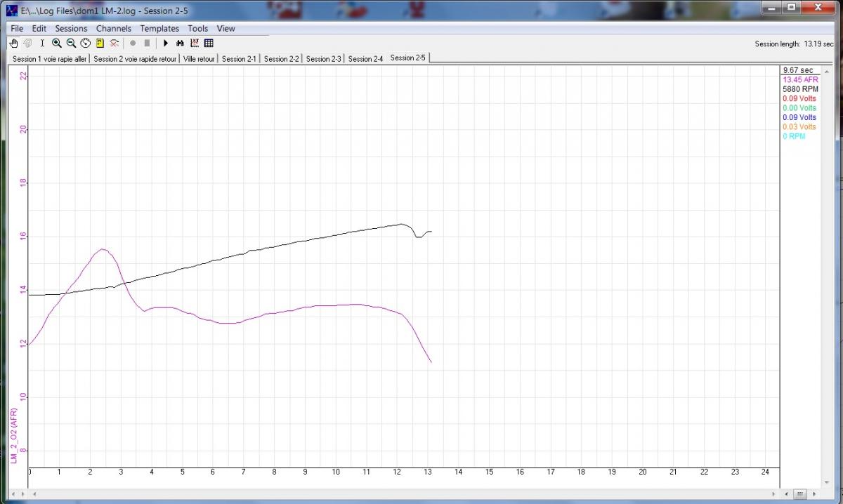Click the Session length 13.19 sec label
This screenshot has width=843, height=504.
[794, 44]
